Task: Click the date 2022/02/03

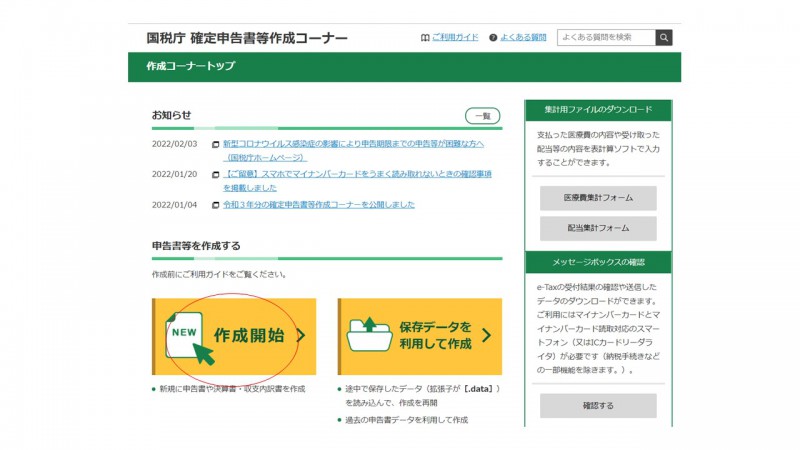Action: [x=174, y=144]
